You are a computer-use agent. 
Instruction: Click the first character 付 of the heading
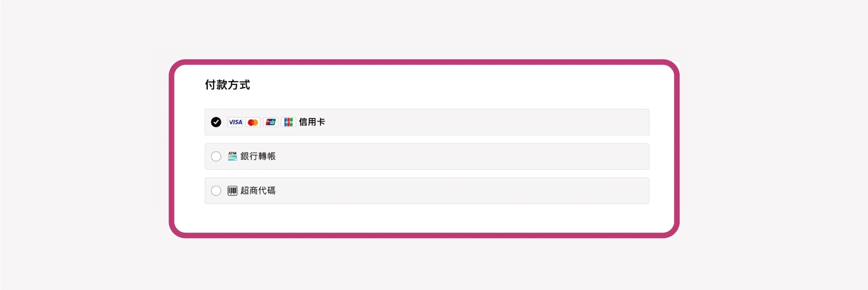pyautogui.click(x=210, y=85)
